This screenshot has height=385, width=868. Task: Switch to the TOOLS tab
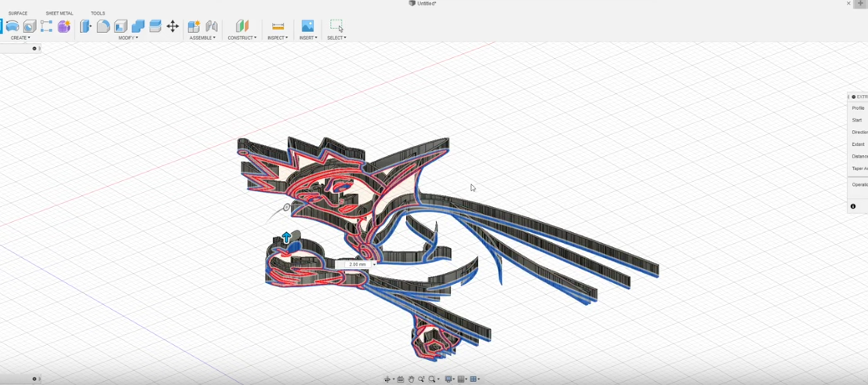[x=97, y=13]
